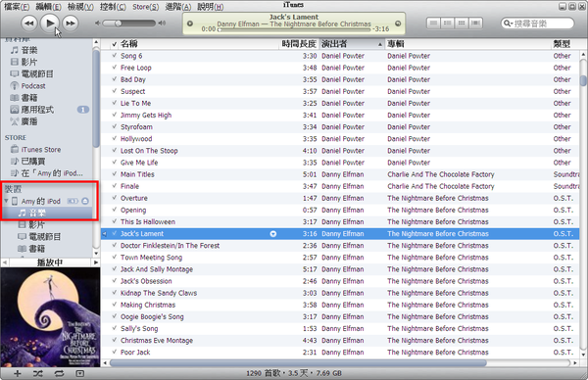Click the volume slider knob
The image size is (588, 380).
(119, 24)
